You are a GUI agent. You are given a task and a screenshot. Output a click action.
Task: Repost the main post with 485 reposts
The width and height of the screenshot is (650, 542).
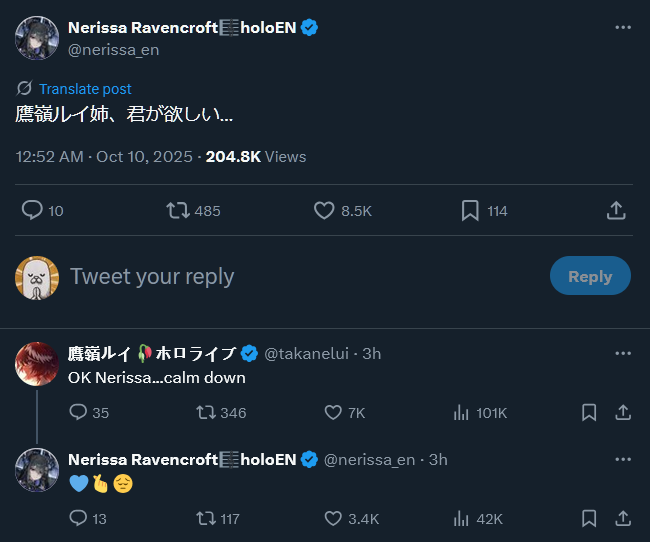click(x=178, y=210)
